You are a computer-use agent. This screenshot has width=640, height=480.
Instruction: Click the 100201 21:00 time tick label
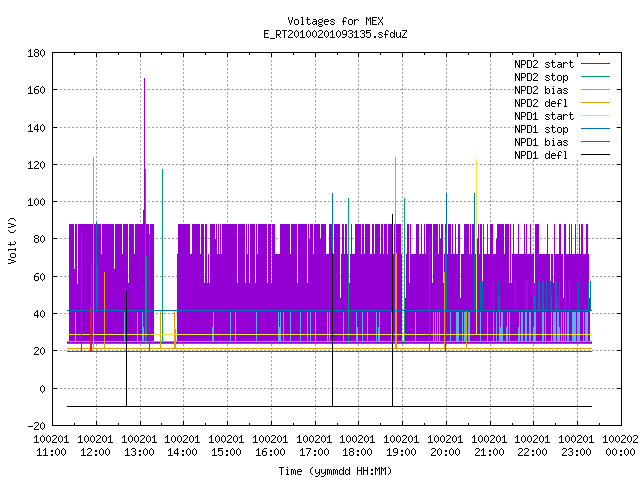489,446
